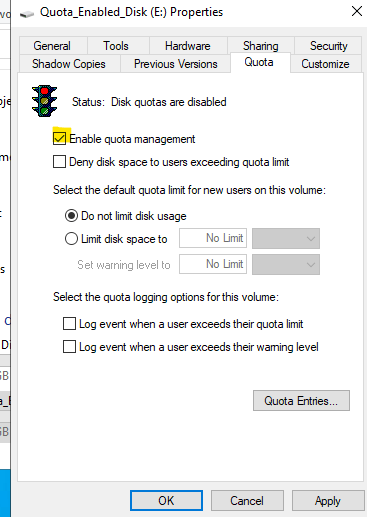Close the Properties dialog window
Image resolution: width=367 pixels, height=517 pixels.
click(x=357, y=11)
